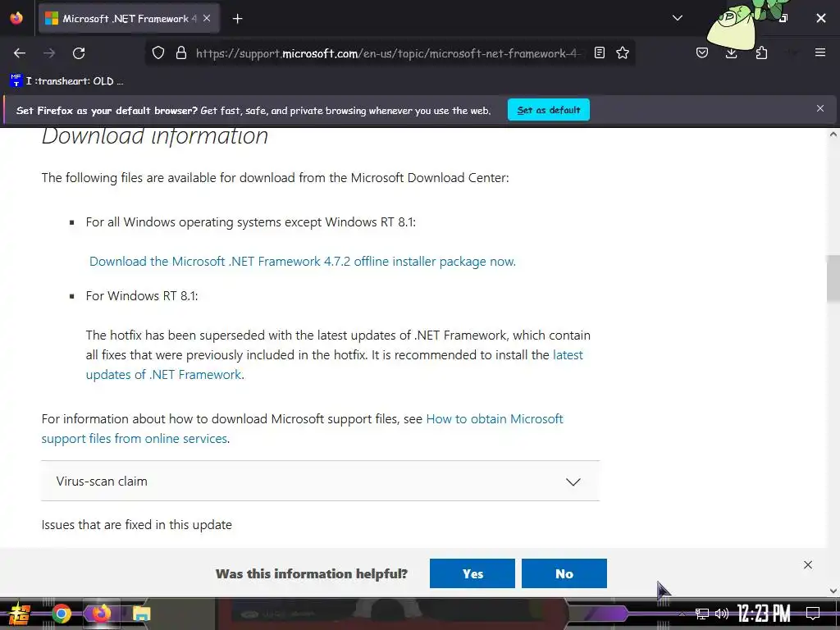
Task: Dismiss the default browser notification bar
Action: pos(820,109)
